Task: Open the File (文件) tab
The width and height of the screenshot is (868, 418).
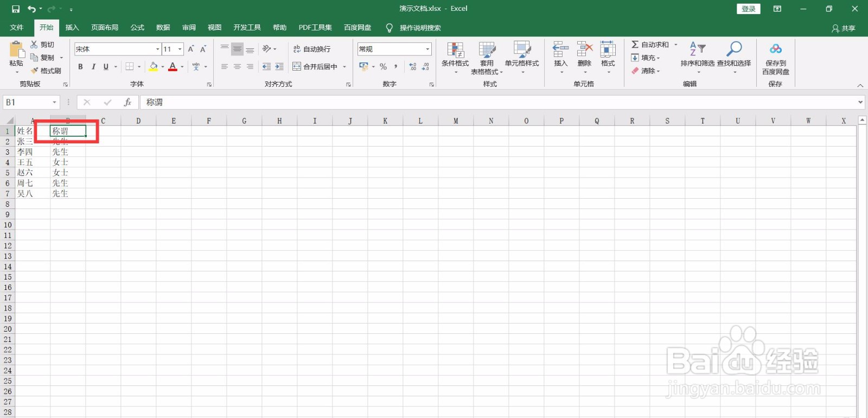Action: (x=17, y=28)
